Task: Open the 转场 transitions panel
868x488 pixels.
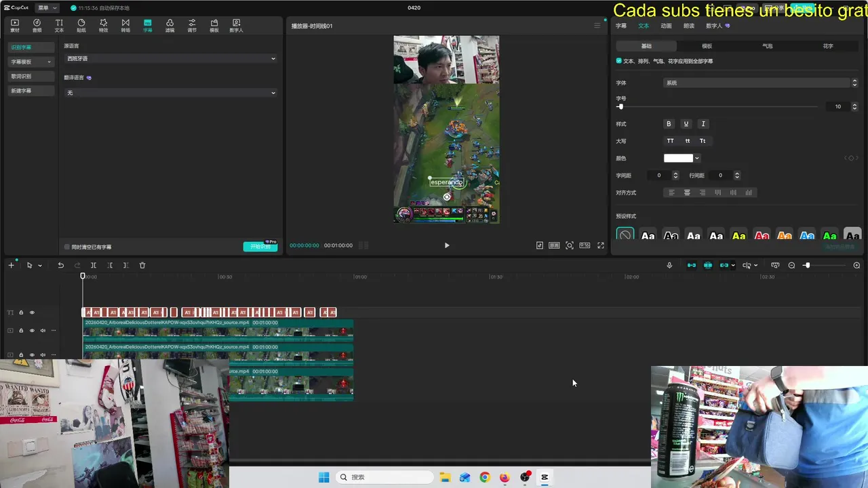Action: (125, 26)
